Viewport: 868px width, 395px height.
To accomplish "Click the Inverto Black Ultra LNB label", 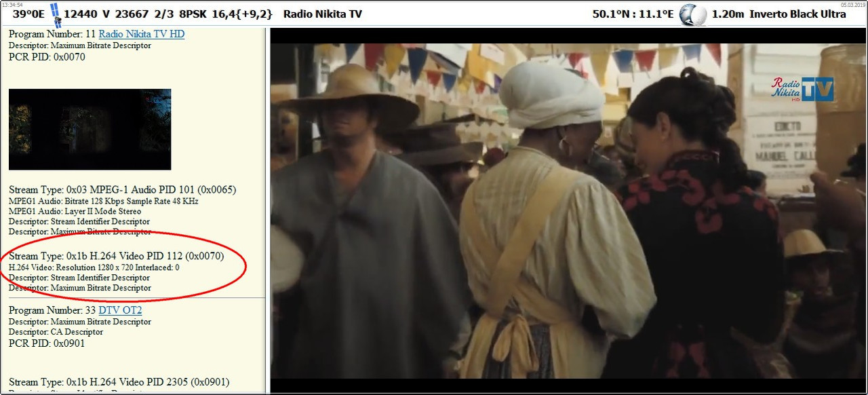I will click(x=797, y=14).
